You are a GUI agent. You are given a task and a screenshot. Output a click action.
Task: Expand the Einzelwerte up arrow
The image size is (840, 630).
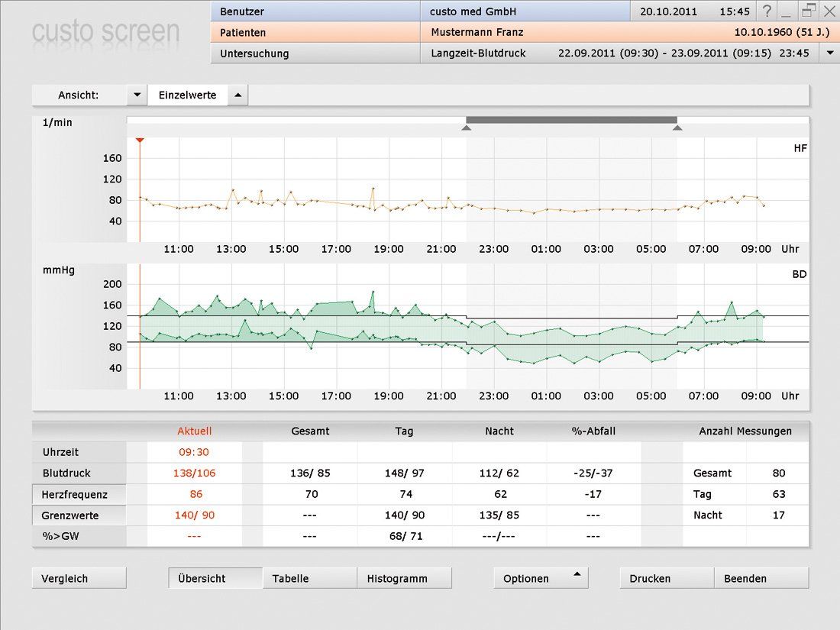point(237,95)
